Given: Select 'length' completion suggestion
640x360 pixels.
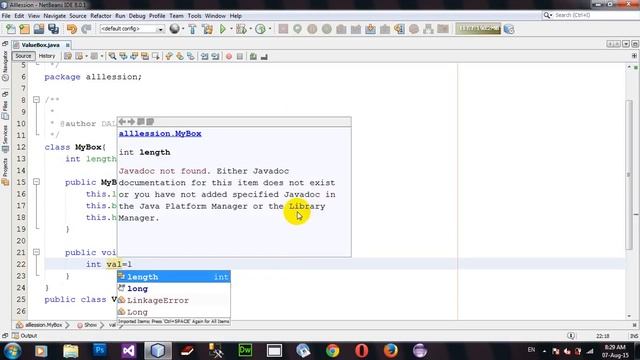Looking at the screenshot, I should pos(173,277).
